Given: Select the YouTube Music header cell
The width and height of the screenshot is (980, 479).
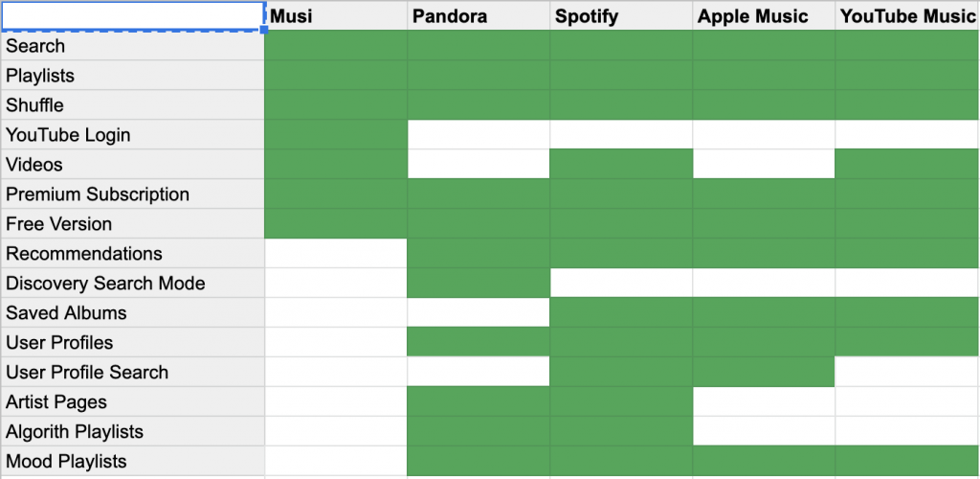Looking at the screenshot, I should 907,15.
